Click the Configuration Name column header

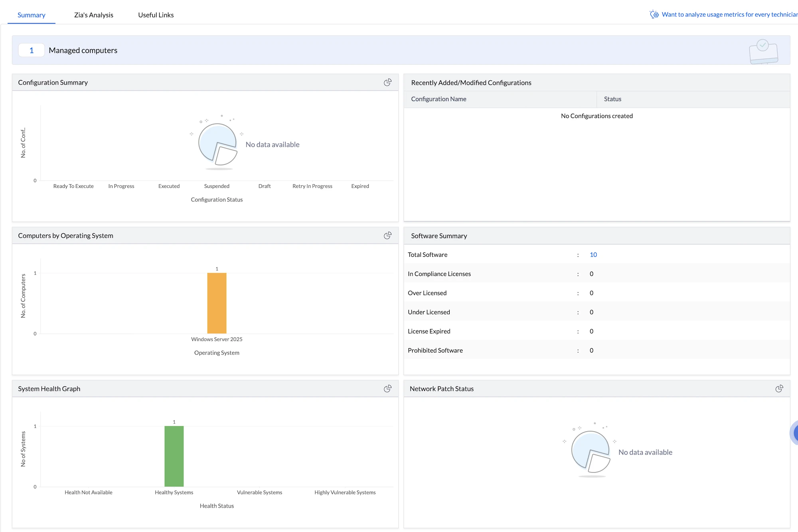coord(439,99)
